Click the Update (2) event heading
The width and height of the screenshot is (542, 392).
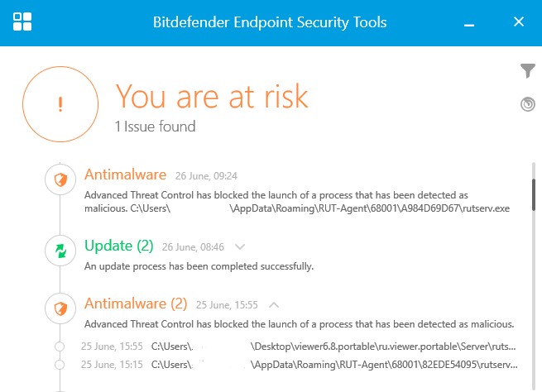119,246
